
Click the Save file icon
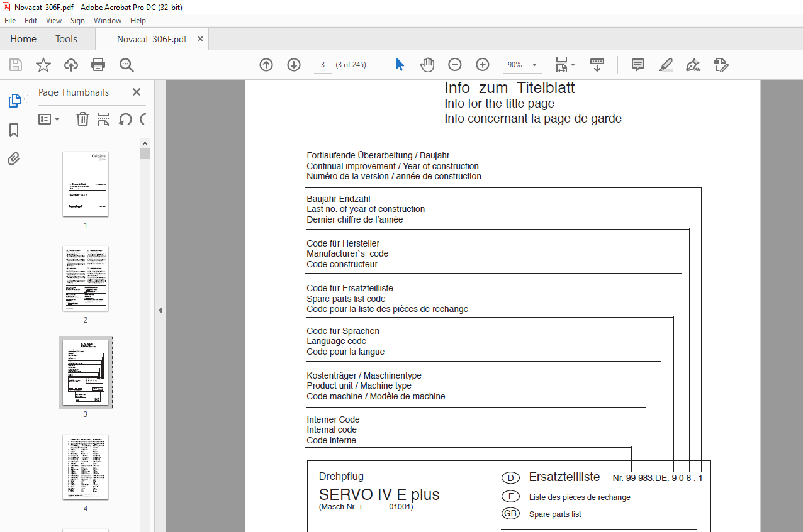(16, 65)
